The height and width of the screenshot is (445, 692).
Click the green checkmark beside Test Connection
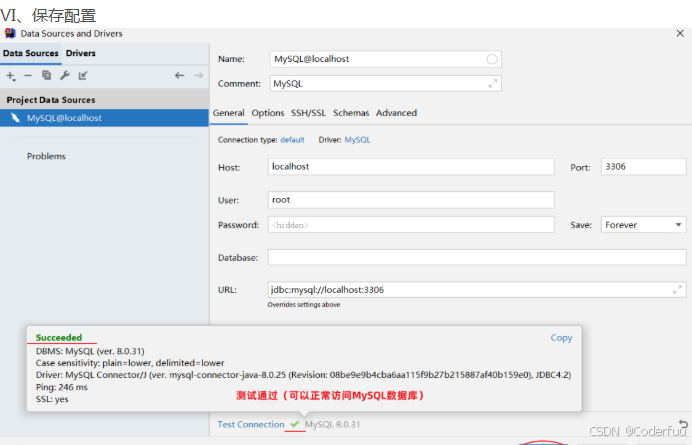tap(295, 424)
